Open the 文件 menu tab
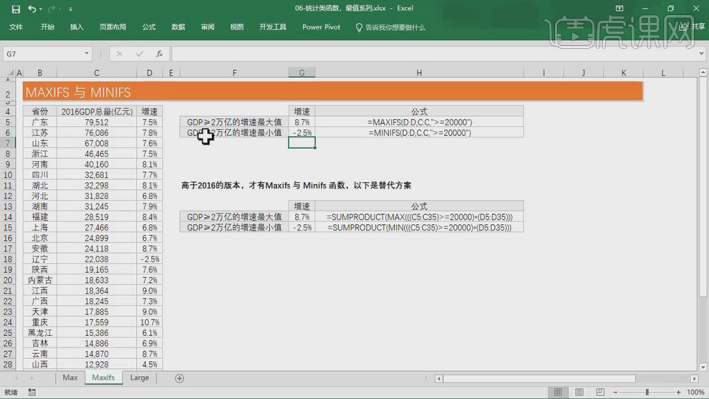The height and width of the screenshot is (399, 709). click(x=16, y=27)
